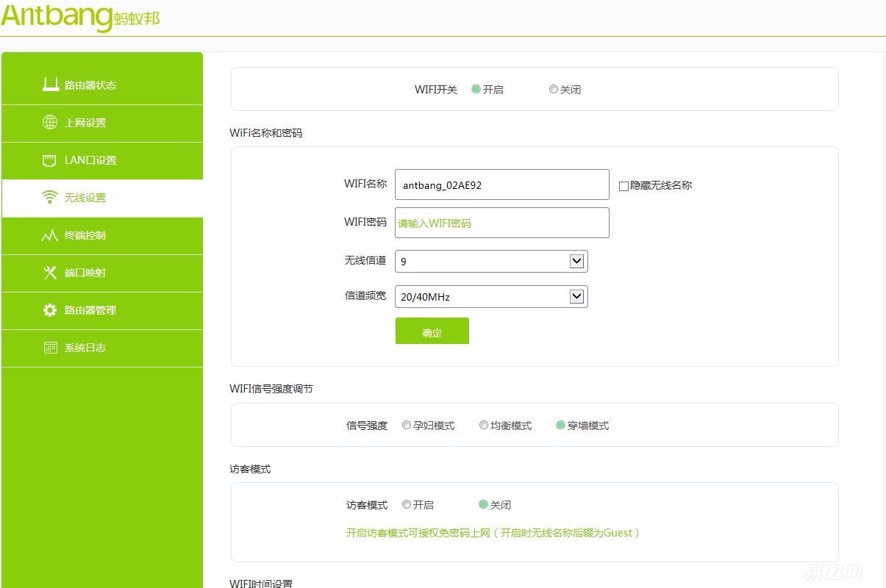886x588 pixels.
Task: Enable 开启 for 访客模式
Action: 407,504
